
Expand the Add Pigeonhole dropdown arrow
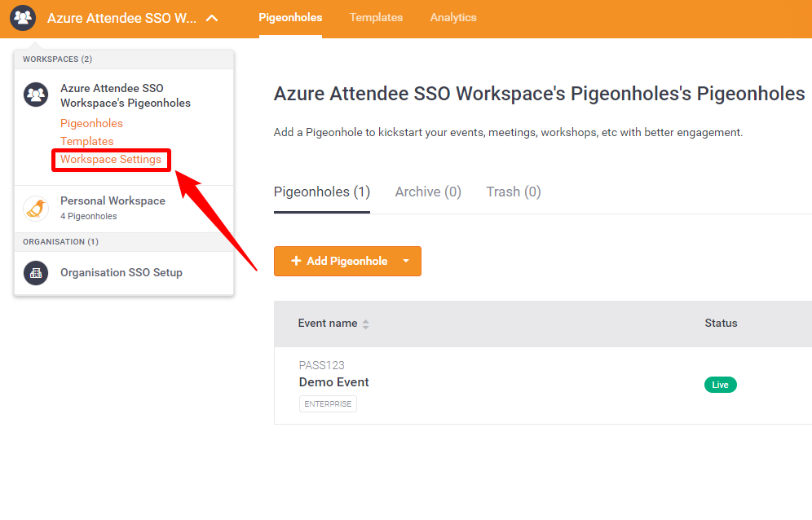tap(406, 261)
